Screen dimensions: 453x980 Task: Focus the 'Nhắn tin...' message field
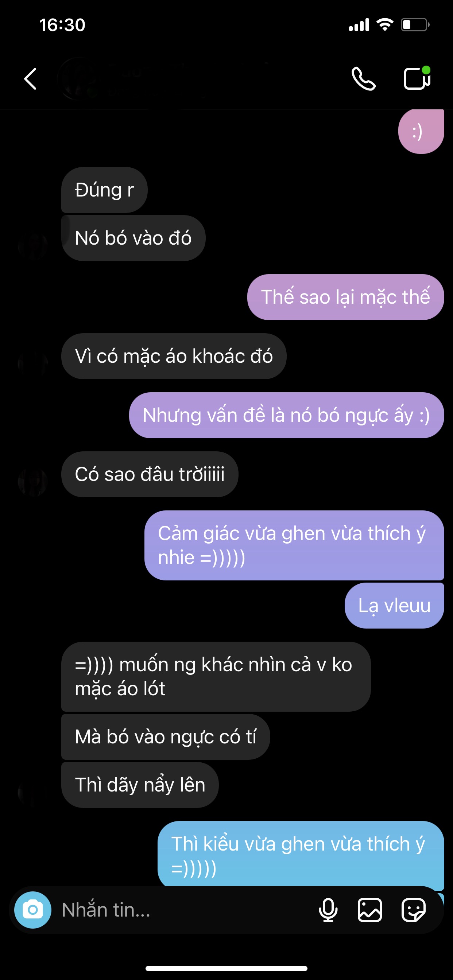[x=183, y=910]
